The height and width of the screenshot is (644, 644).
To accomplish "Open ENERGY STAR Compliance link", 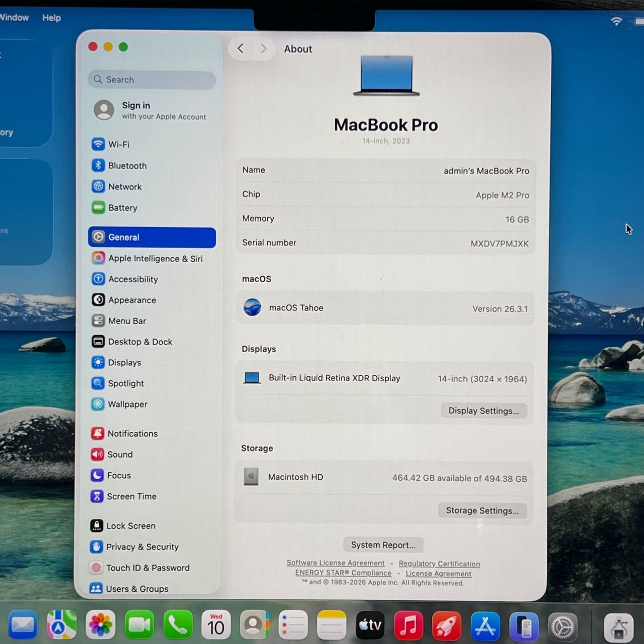I will 343,573.
